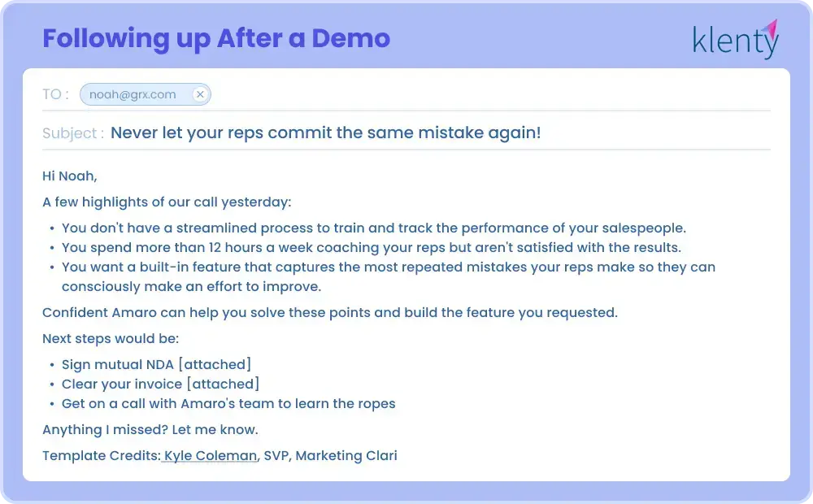This screenshot has height=504, width=813.
Task: Click the 'Sign mutual NDA [attached]' item
Action: click(156, 364)
